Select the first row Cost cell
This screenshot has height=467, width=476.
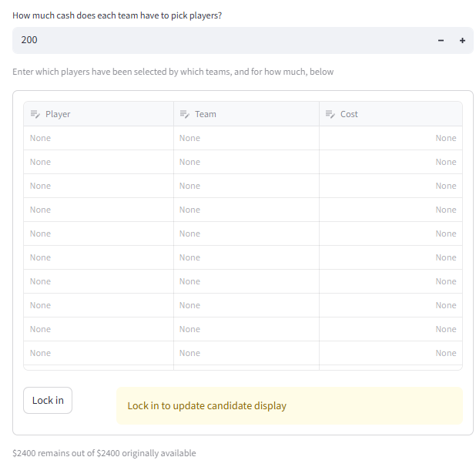(x=391, y=138)
